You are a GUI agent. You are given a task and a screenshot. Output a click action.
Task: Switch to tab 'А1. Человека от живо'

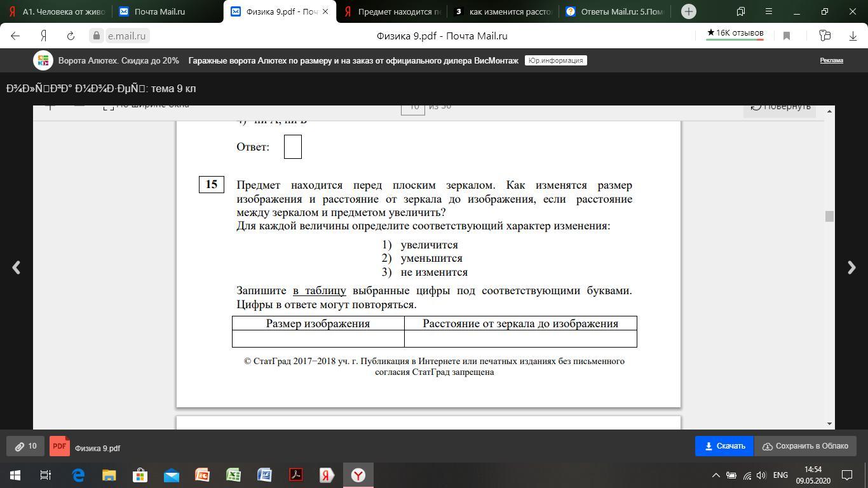tap(56, 11)
